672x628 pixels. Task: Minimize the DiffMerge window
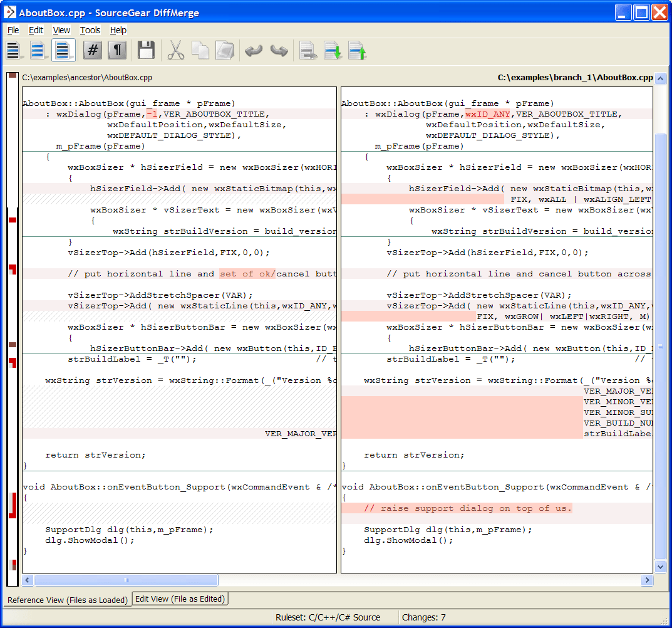click(x=623, y=13)
